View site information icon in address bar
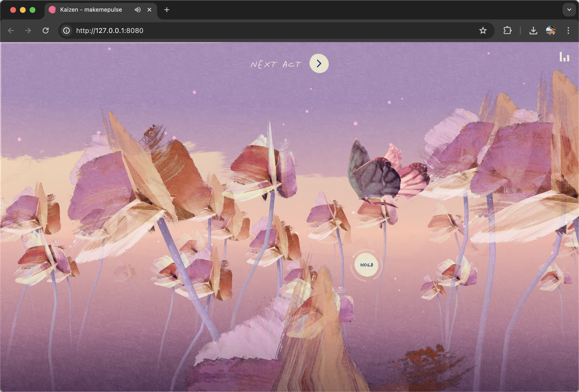The width and height of the screenshot is (579, 392). click(x=66, y=31)
